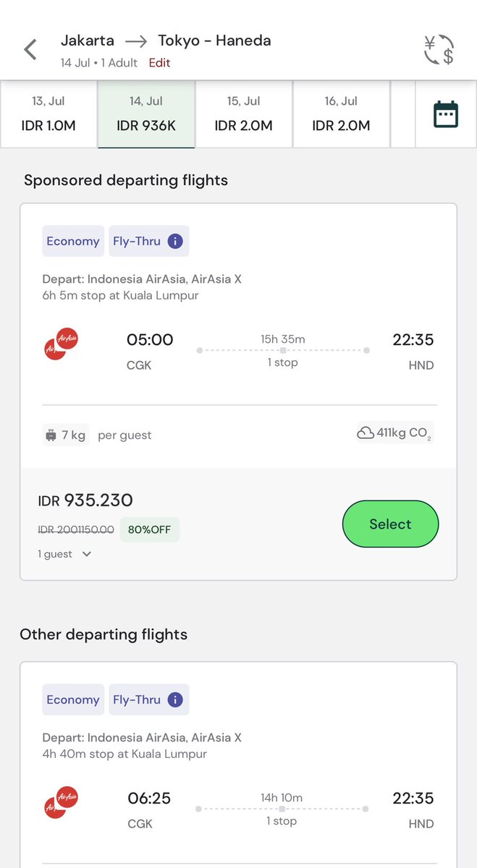The height and width of the screenshot is (868, 477).
Task: Tap the 80%OFF discount badge
Action: click(x=149, y=529)
